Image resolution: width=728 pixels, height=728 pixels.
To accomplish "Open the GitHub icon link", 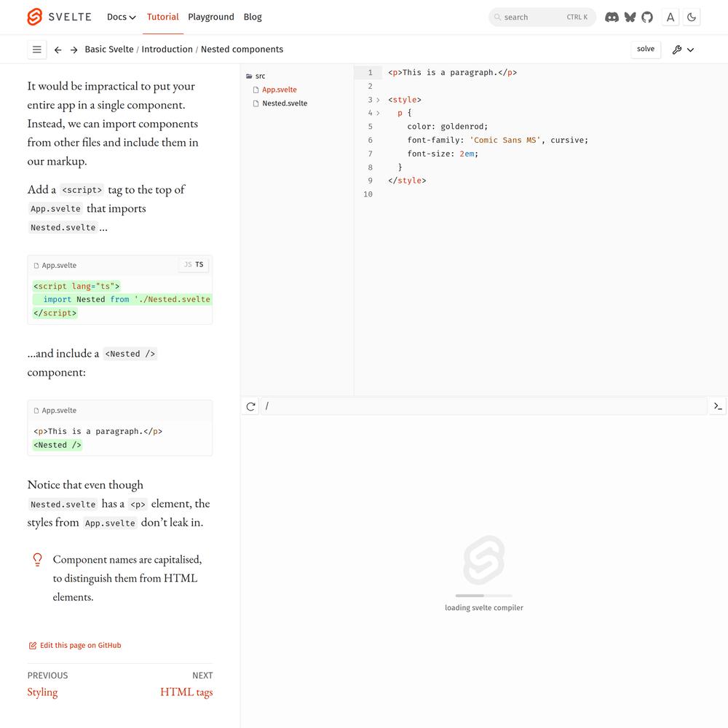I will click(646, 17).
